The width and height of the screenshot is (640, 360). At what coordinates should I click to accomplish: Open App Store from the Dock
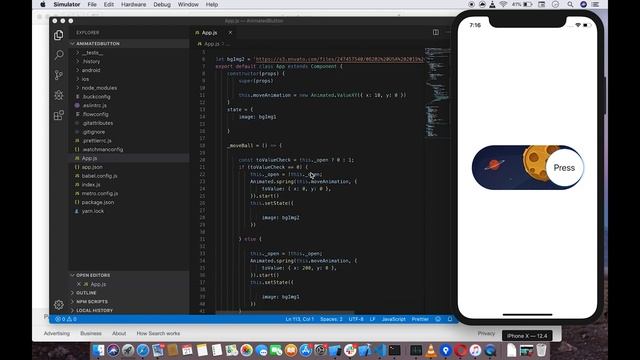point(306,350)
